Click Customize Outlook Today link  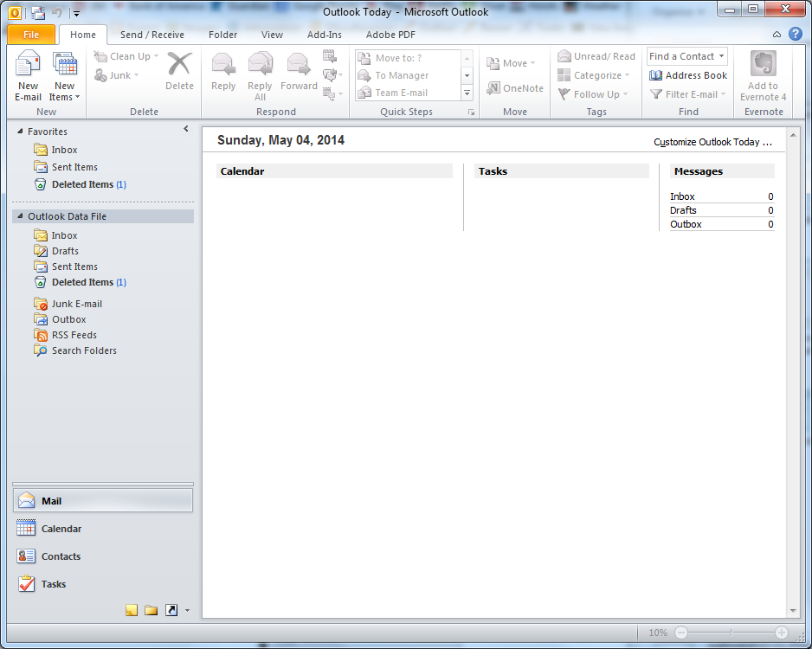712,141
